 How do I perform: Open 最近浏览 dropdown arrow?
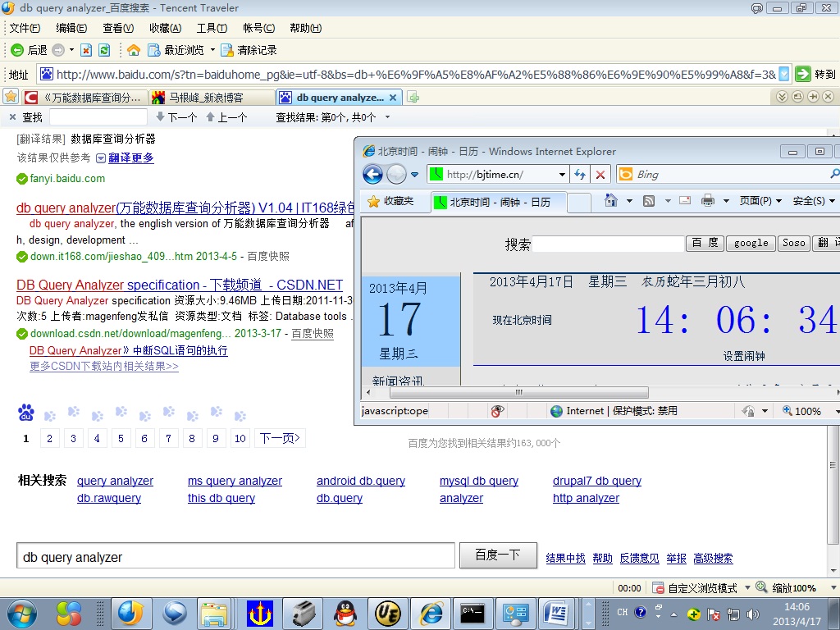point(212,50)
